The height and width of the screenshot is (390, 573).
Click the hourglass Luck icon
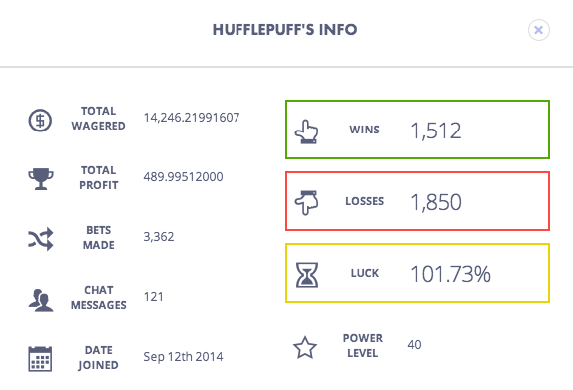click(x=307, y=274)
